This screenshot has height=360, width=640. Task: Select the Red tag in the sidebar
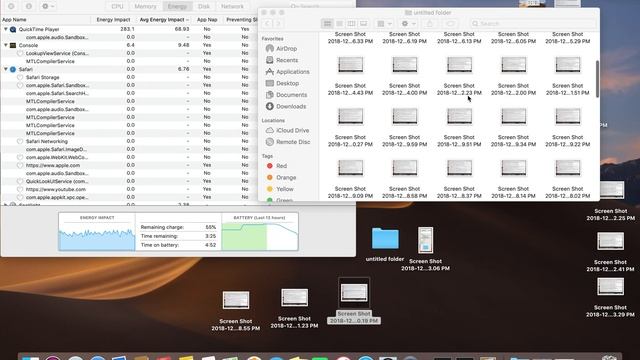[x=281, y=166]
